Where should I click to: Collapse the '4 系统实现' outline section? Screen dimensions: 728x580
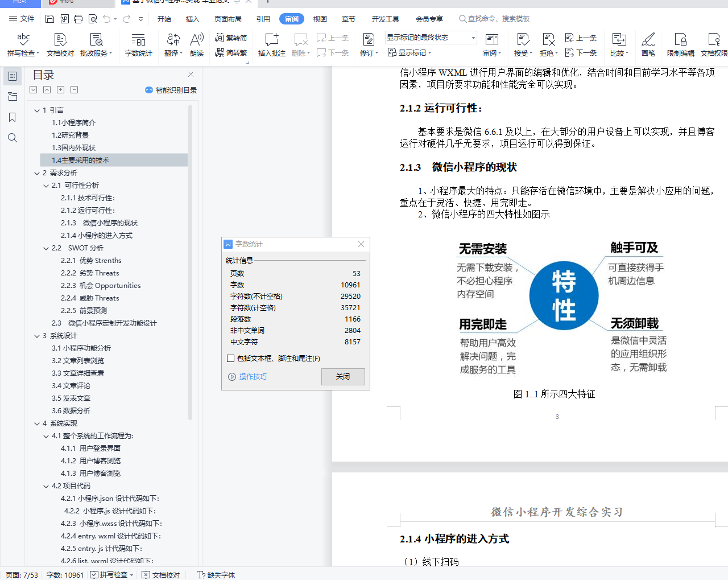[x=37, y=423]
